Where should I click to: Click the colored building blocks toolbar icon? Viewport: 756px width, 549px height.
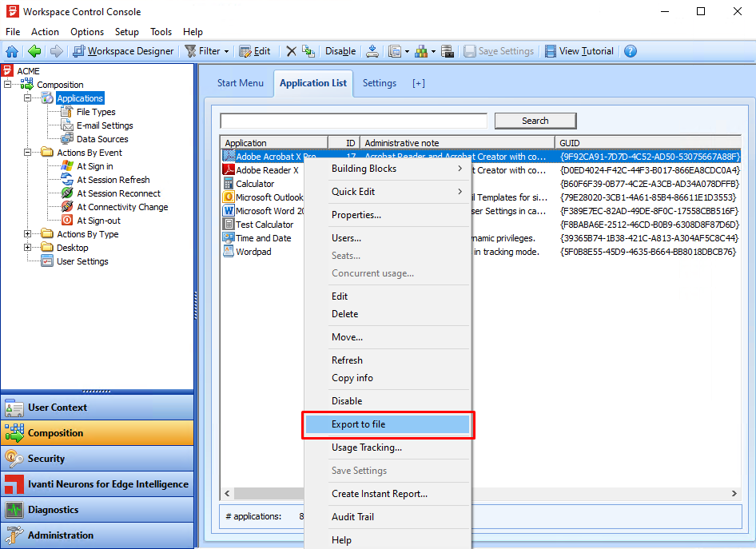(421, 51)
